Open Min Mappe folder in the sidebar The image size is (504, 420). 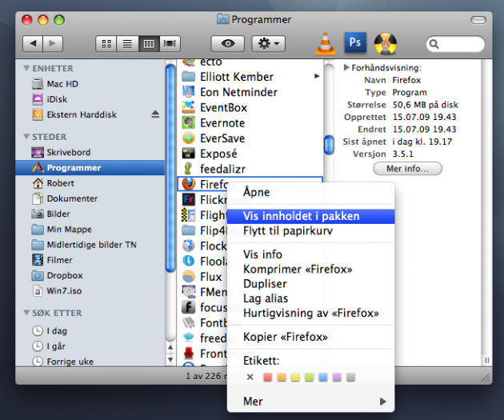[x=90, y=230]
